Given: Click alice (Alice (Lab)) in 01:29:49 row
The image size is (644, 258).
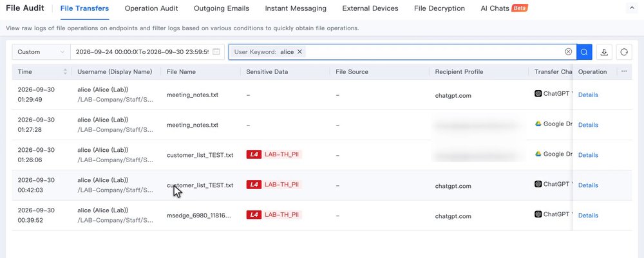Looking at the screenshot, I should (x=102, y=89).
